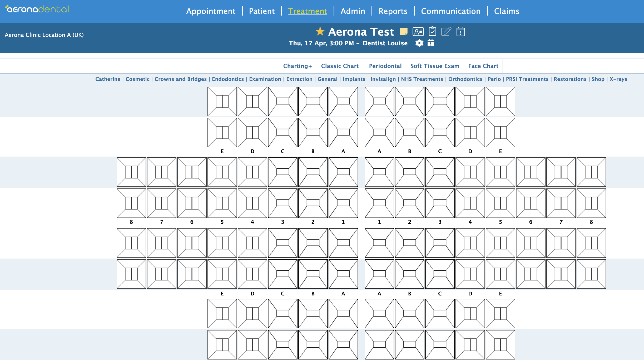Open the NHS Treatments category
Viewport: 644px width, 360px height.
(x=422, y=79)
